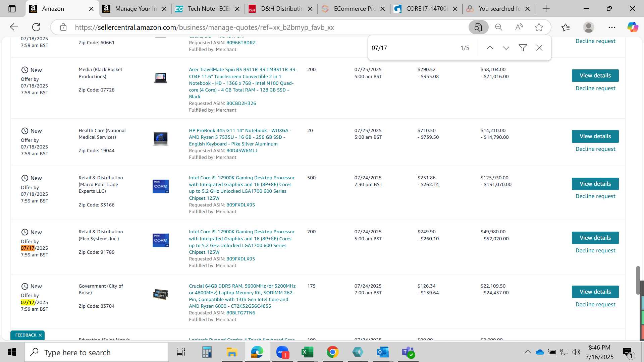Image resolution: width=644 pixels, height=362 pixels.
Task: Decline the Marco Polo Trade Experts request
Action: 595,196
